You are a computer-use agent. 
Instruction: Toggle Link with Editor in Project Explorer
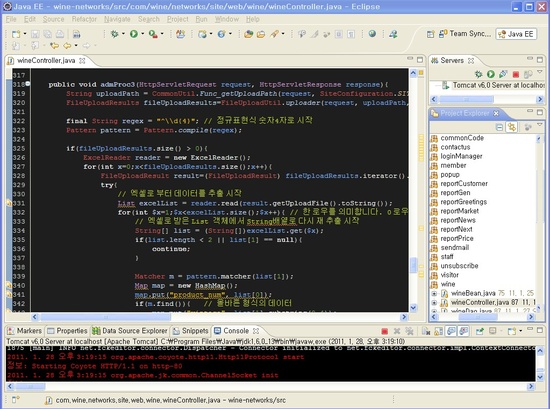coord(512,127)
